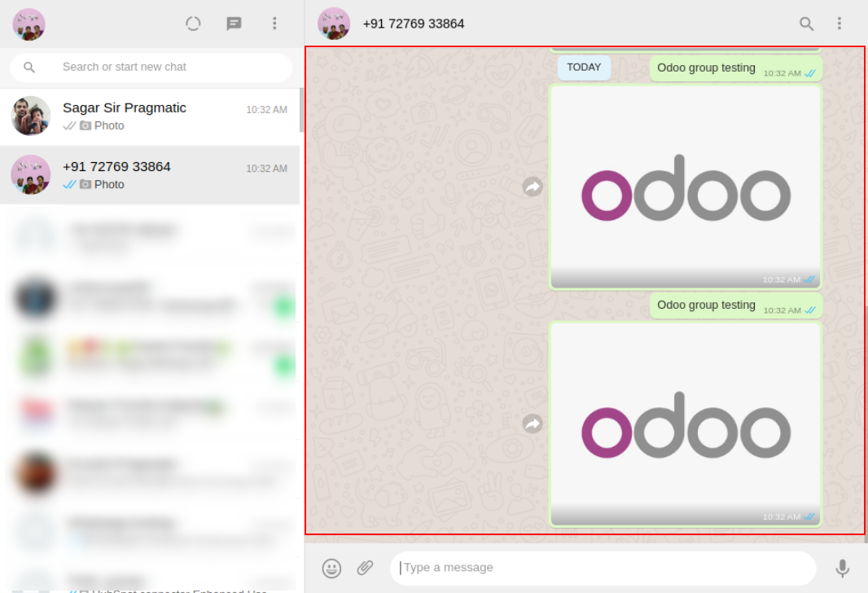Screen dimensions: 868x593
Task: Start a new chat with message icon
Action: point(235,24)
